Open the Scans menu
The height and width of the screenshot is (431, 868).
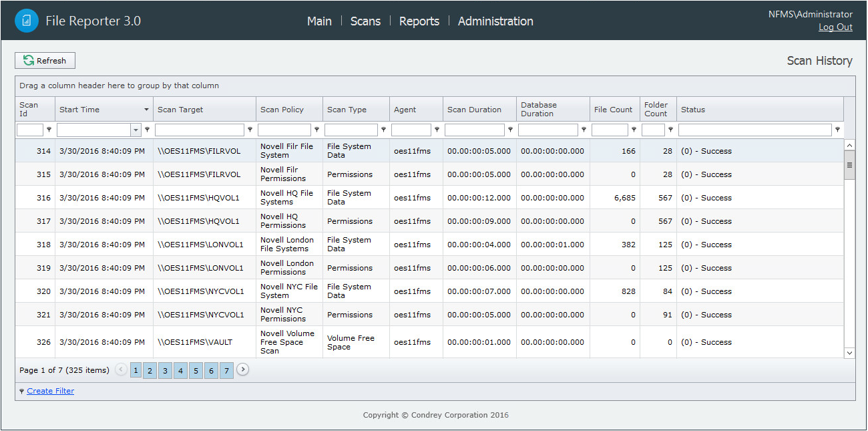coord(365,21)
